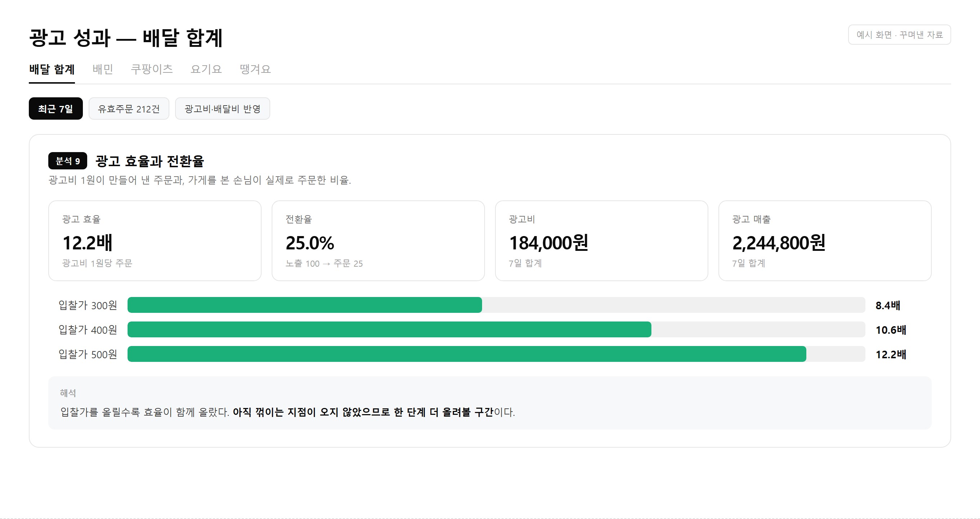Click the 예시 화면 · 꾸며낸 자료 badge
The width and height of the screenshot is (980, 519).
[899, 35]
